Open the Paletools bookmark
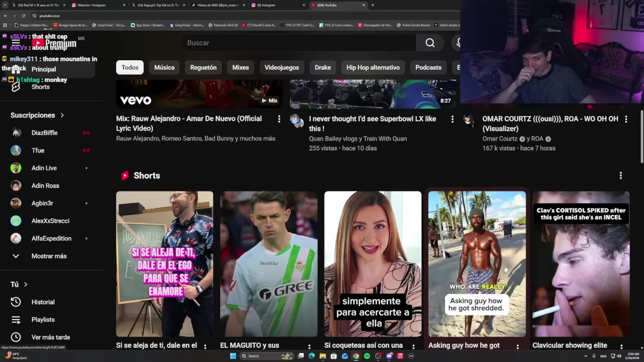Viewport: 644px width, 362px height. click(223, 25)
